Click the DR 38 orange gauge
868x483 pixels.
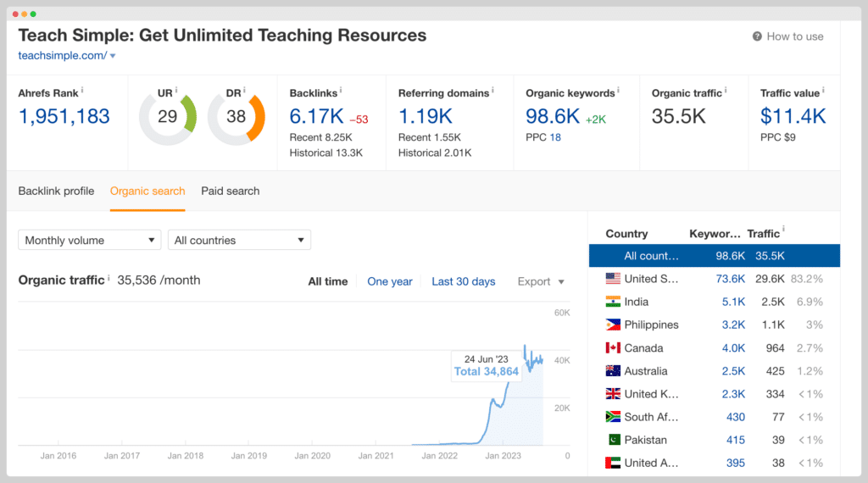(x=236, y=117)
